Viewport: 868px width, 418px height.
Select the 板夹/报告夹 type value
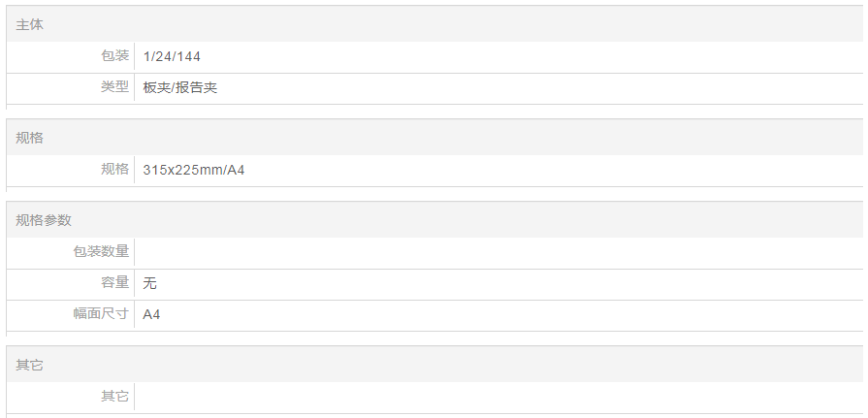pos(179,87)
